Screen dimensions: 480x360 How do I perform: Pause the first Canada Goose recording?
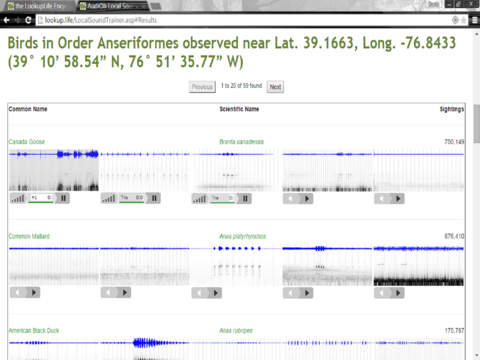(63, 198)
